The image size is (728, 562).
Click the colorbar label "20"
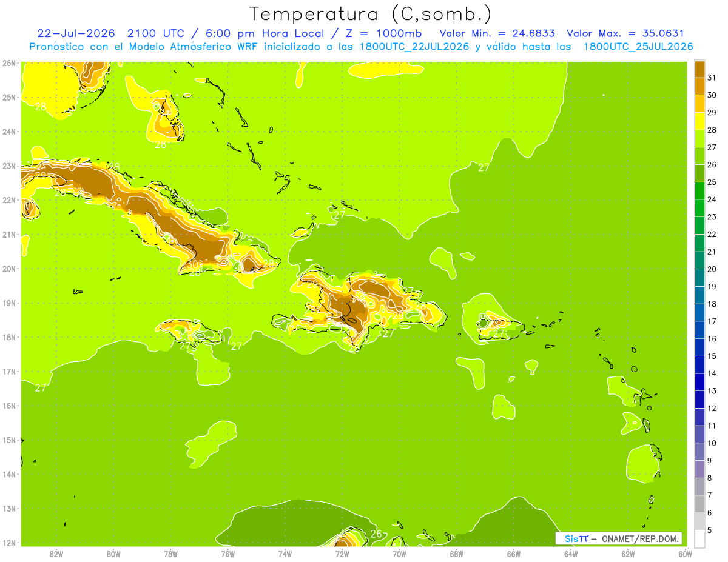pos(712,269)
